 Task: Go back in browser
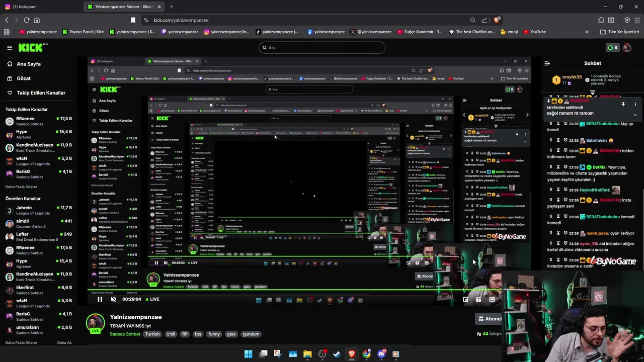coord(7,20)
